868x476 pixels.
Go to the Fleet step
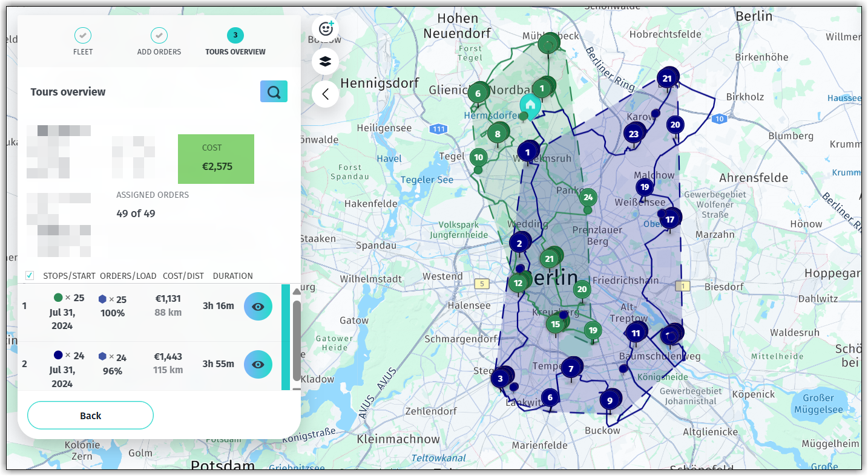pos(83,42)
